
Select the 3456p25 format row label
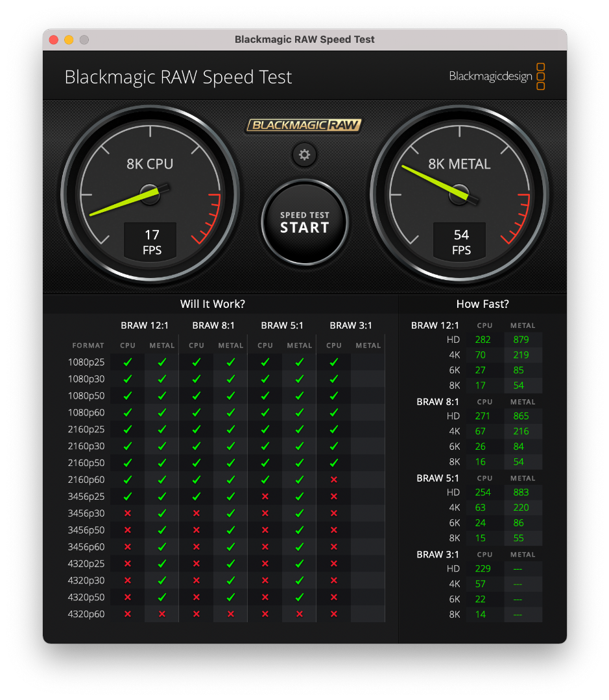(x=86, y=496)
